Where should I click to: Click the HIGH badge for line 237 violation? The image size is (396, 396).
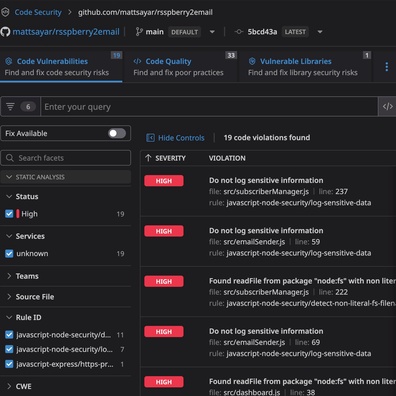click(x=164, y=181)
